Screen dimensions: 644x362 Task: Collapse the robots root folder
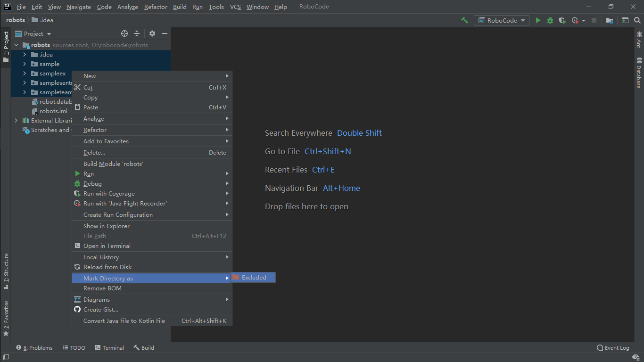pyautogui.click(x=17, y=45)
